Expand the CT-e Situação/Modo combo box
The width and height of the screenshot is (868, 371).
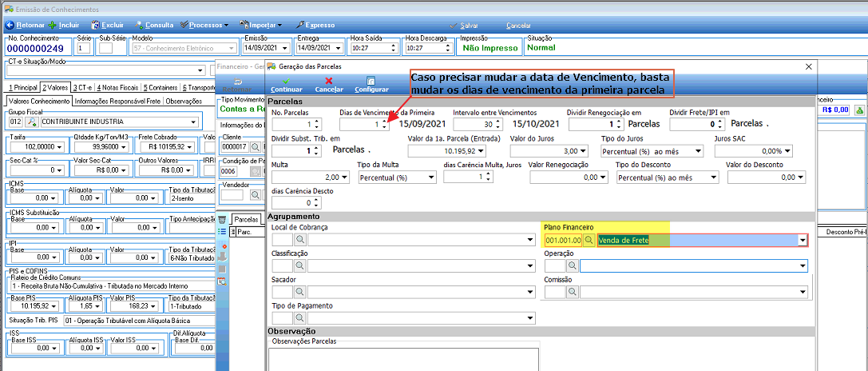tap(200, 70)
